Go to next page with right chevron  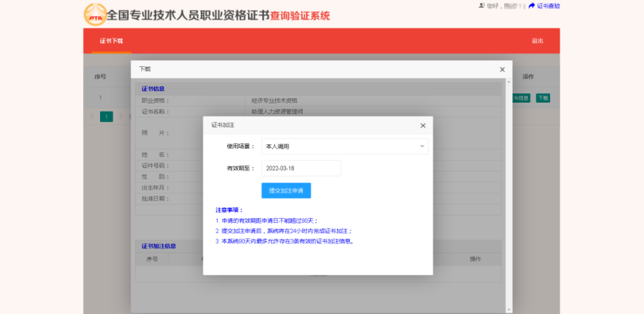[x=121, y=117]
